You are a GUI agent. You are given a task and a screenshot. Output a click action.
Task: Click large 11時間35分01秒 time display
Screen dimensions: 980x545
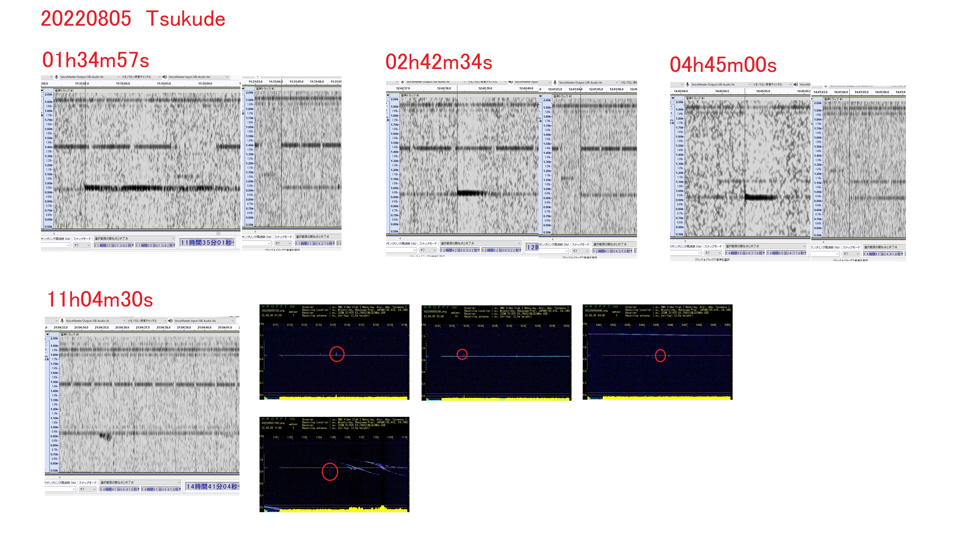tap(207, 243)
